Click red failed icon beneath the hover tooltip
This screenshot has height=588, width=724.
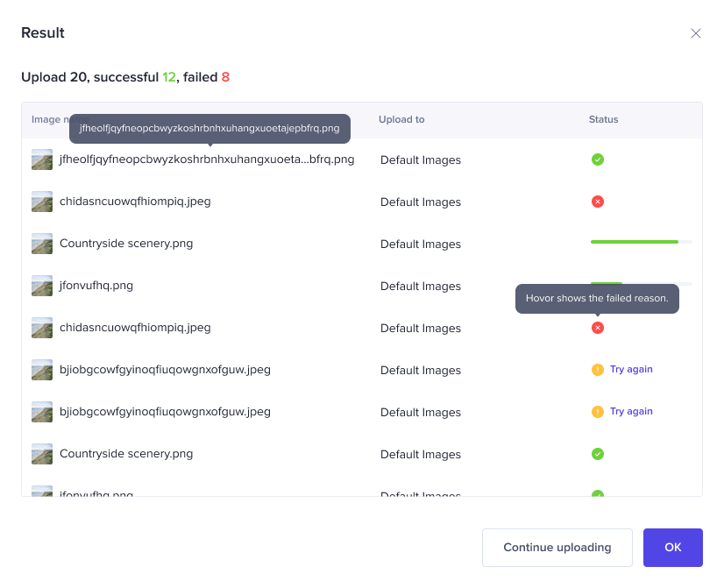(x=598, y=328)
